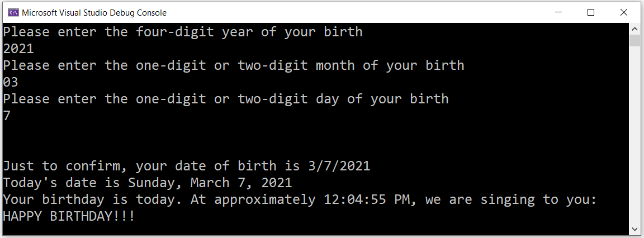Click the entered month value 03
644x238 pixels.
pyautogui.click(x=11, y=82)
